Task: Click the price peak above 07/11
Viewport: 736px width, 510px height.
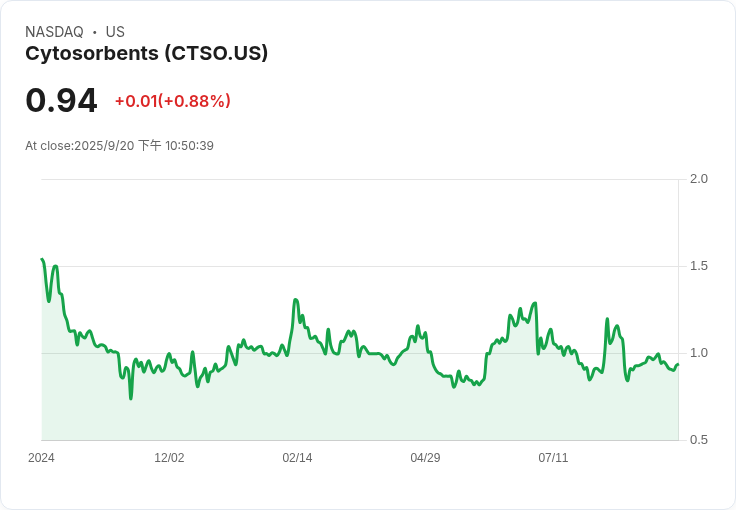Action: coord(536,302)
